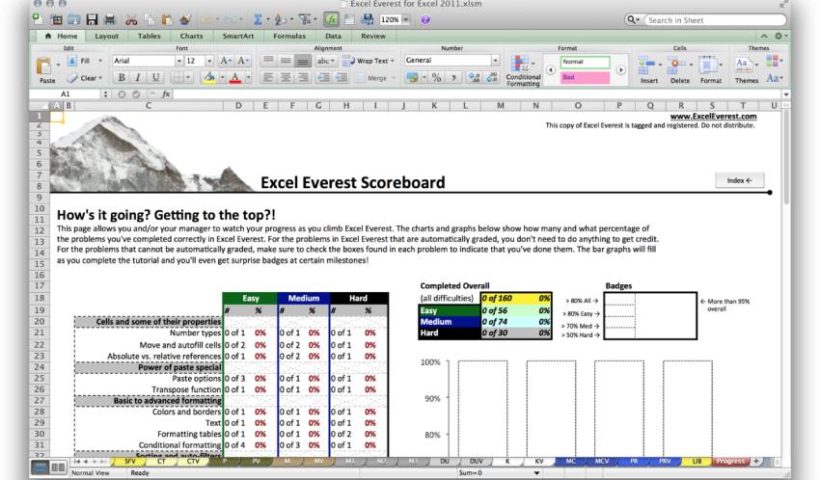Screen dimensions: 820x480
Task: Open the SmartArt ribbon tab
Action: point(238,36)
